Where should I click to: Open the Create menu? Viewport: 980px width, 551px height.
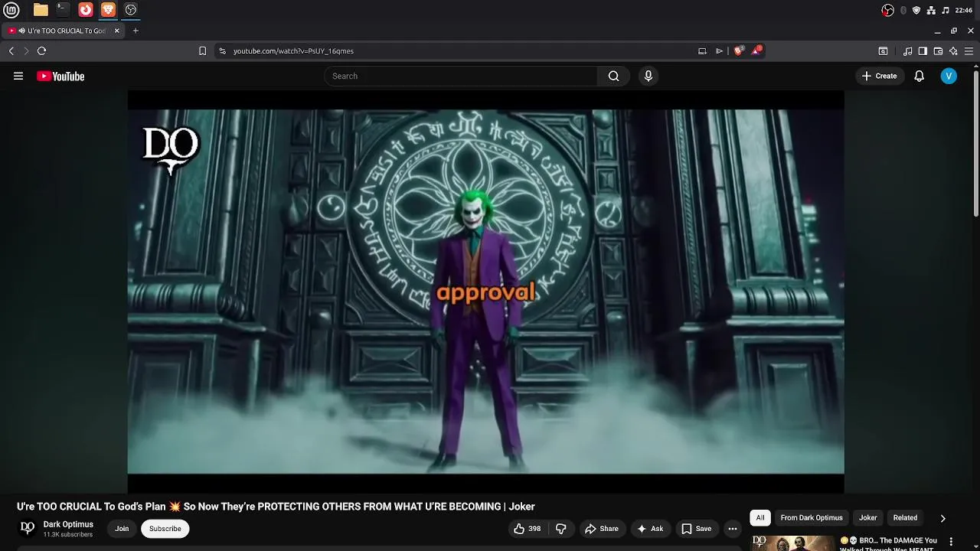pyautogui.click(x=880, y=76)
